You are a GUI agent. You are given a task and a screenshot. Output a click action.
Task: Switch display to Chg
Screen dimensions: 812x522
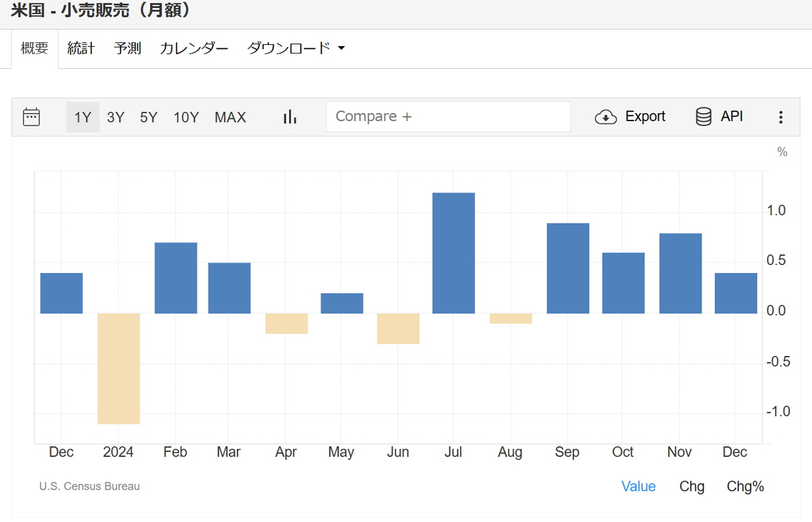tap(692, 487)
